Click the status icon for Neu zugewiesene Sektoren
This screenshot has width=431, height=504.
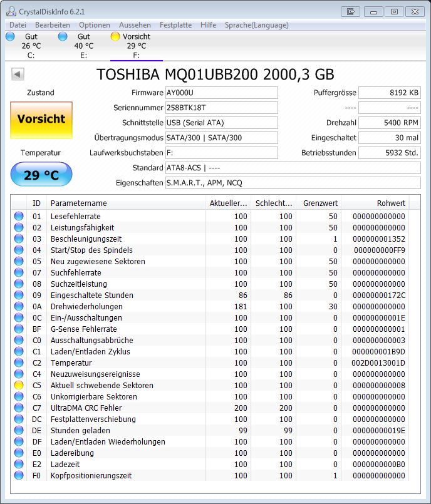click(19, 261)
